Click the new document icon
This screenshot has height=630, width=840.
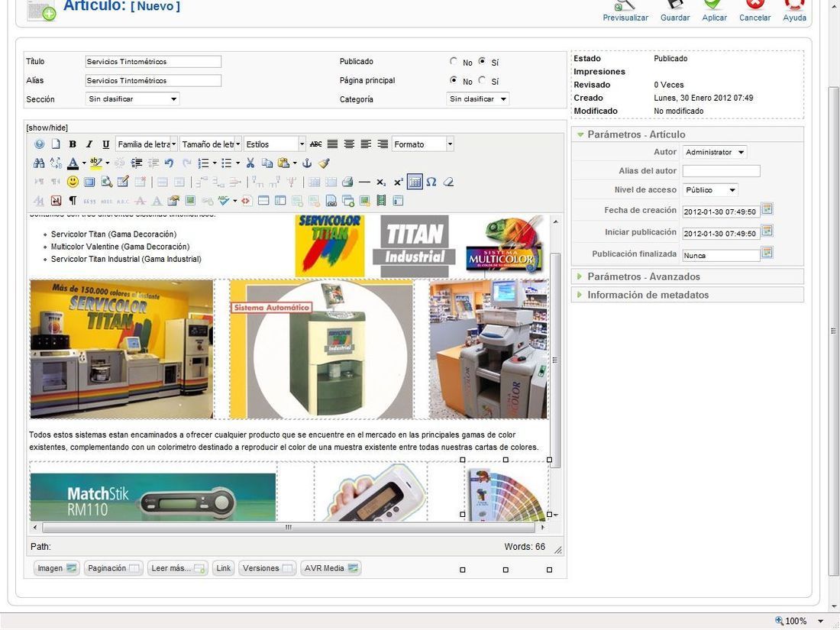56,144
